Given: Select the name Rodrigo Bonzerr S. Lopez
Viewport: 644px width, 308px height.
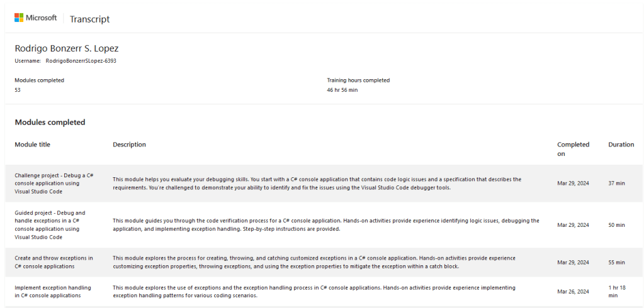Looking at the screenshot, I should (67, 48).
